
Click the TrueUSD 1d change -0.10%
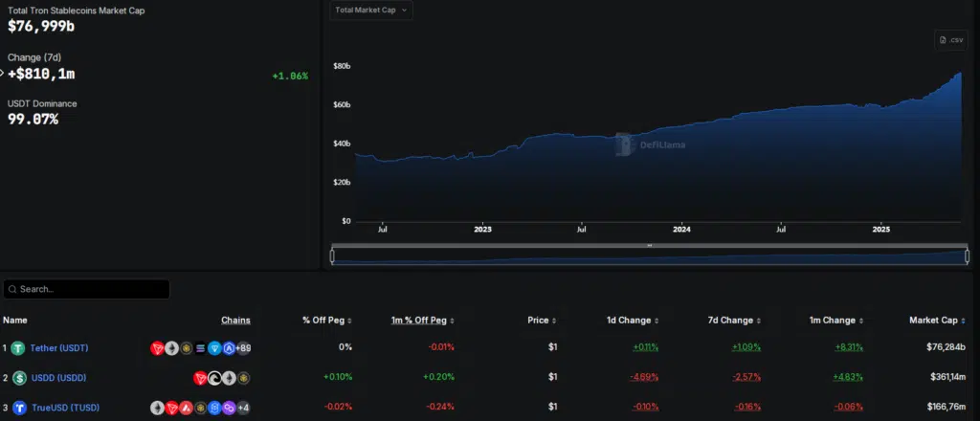pyautogui.click(x=646, y=408)
